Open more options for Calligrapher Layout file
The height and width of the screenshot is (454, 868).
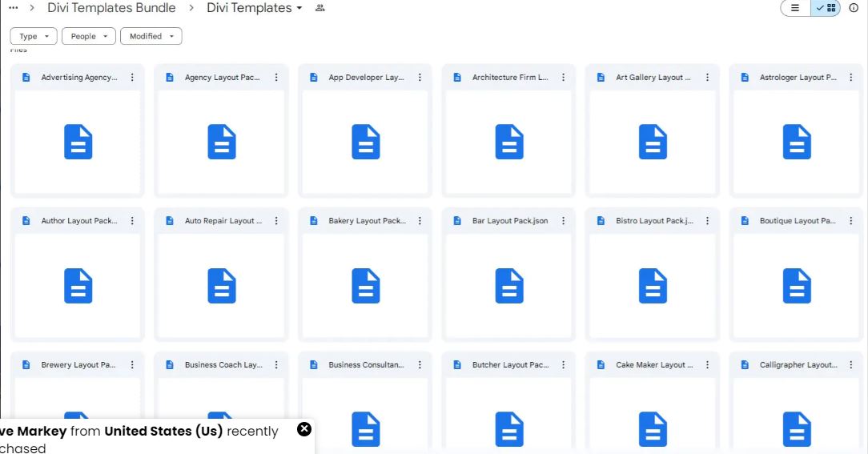pos(851,365)
